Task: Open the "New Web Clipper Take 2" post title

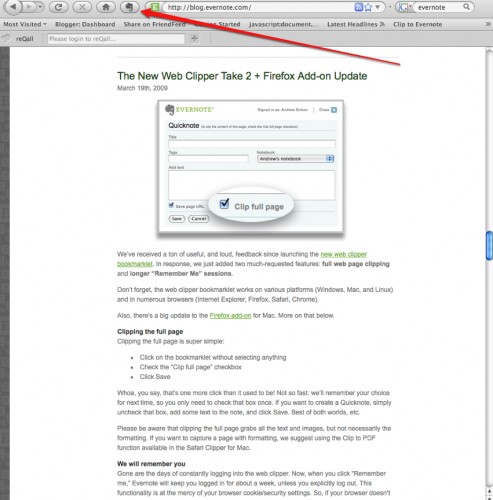Action: pyautogui.click(x=242, y=76)
